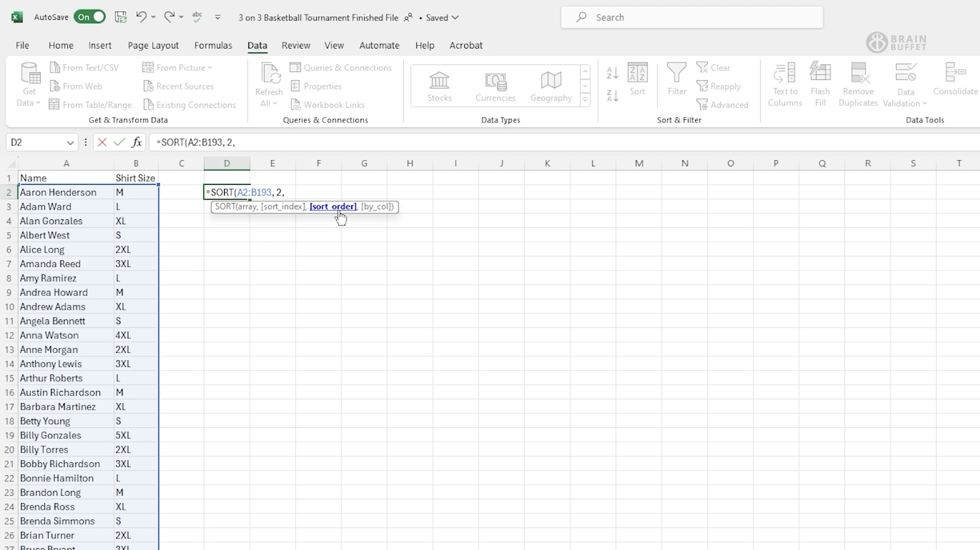
Task: Click sort_order link in formula tooltip
Action: point(333,207)
